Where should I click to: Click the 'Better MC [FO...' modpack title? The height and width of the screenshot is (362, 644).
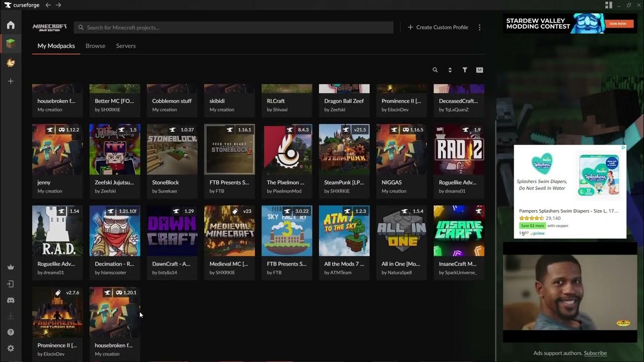coord(114,101)
